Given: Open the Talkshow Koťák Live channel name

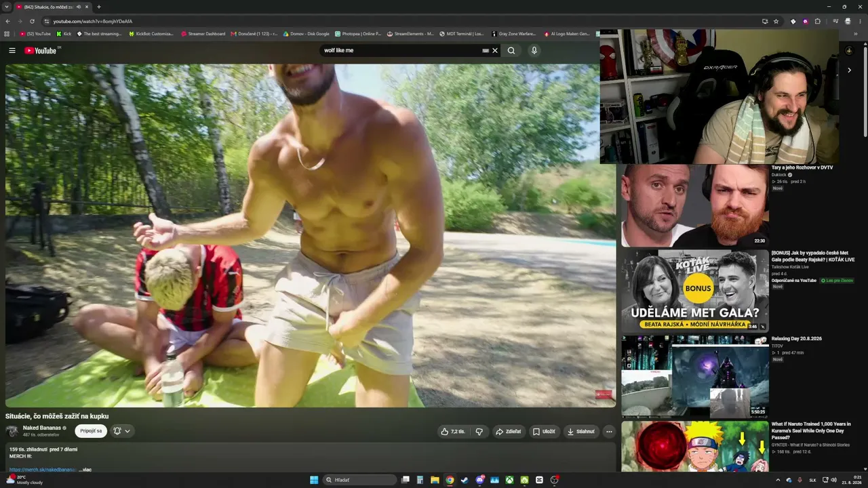Looking at the screenshot, I should [x=790, y=267].
